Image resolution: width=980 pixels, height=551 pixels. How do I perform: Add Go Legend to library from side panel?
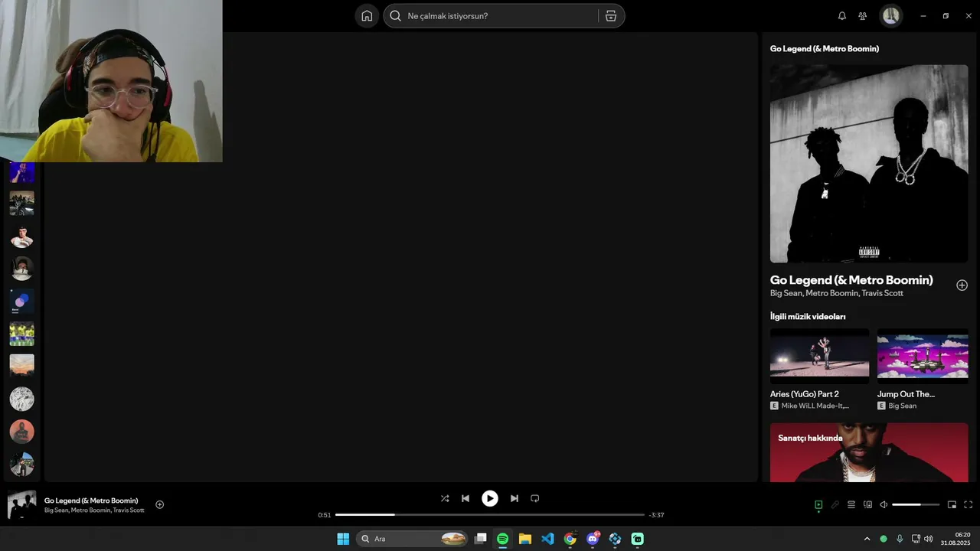click(962, 285)
